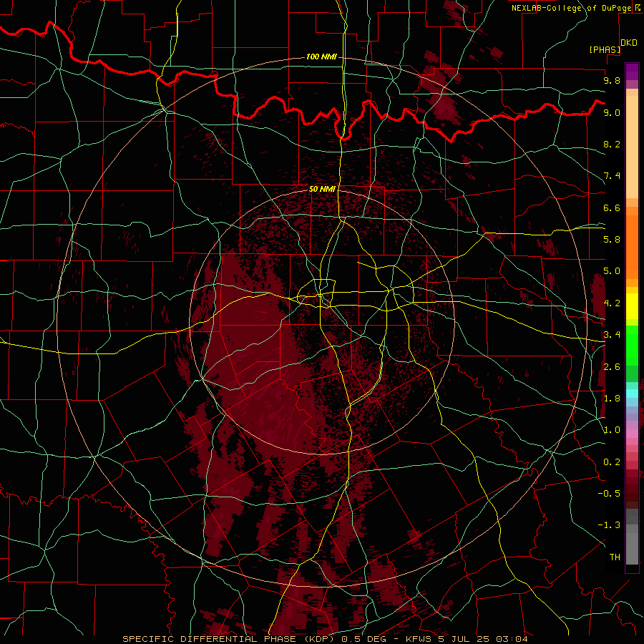Click the 3.4 scale value

(612, 335)
